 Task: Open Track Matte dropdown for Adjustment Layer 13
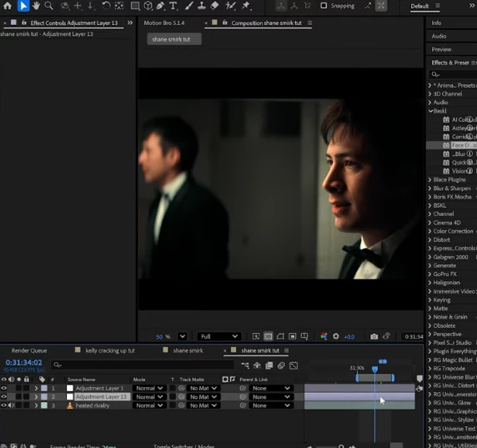[203, 397]
